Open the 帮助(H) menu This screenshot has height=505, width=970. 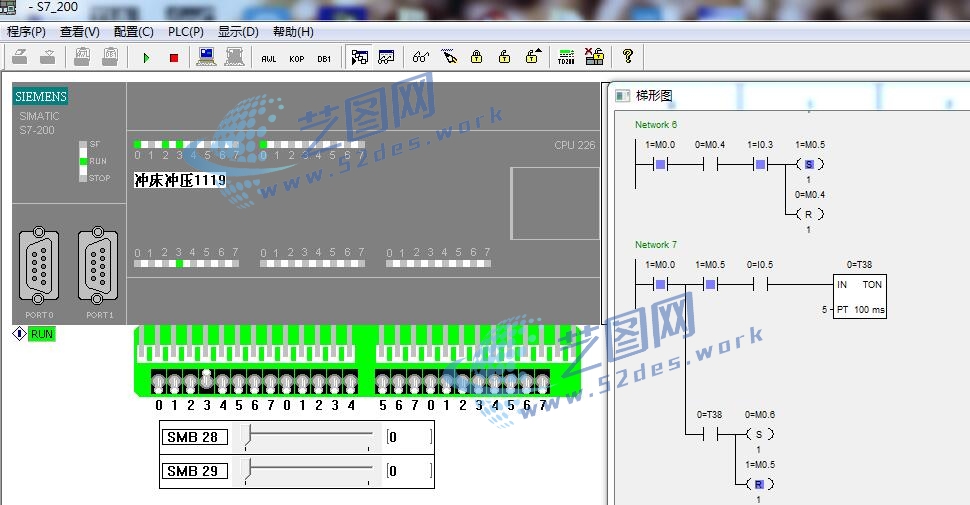(x=293, y=32)
